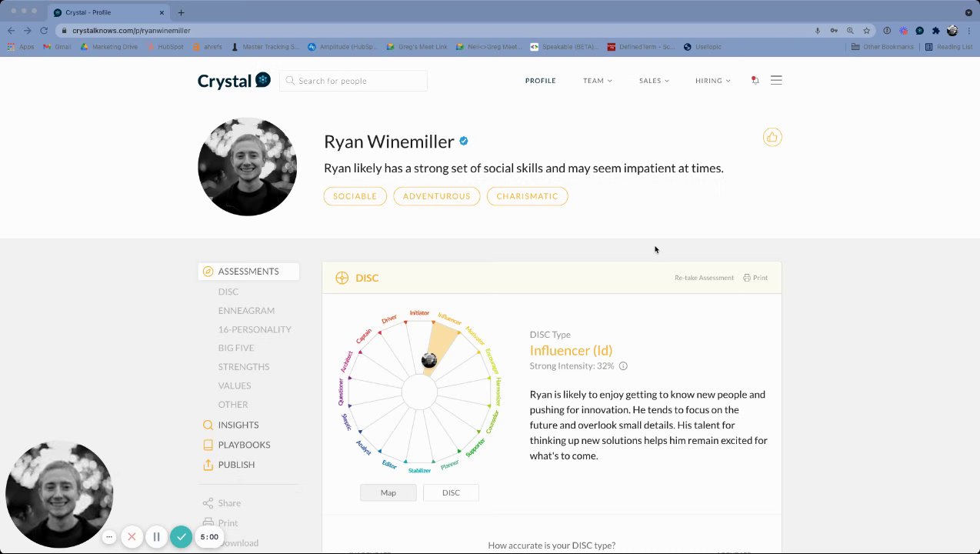Select the ADVENTUROUS trait tag
The image size is (980, 554).
point(436,196)
